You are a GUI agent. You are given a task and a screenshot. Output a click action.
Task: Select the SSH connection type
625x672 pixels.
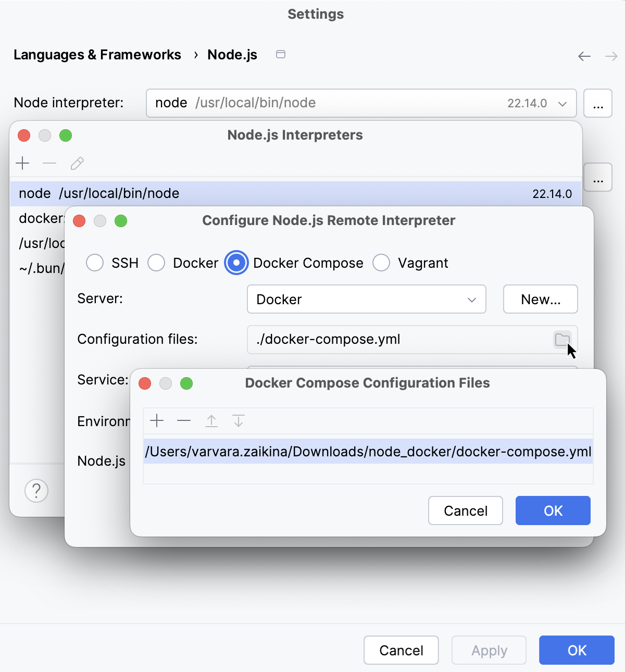tap(95, 263)
